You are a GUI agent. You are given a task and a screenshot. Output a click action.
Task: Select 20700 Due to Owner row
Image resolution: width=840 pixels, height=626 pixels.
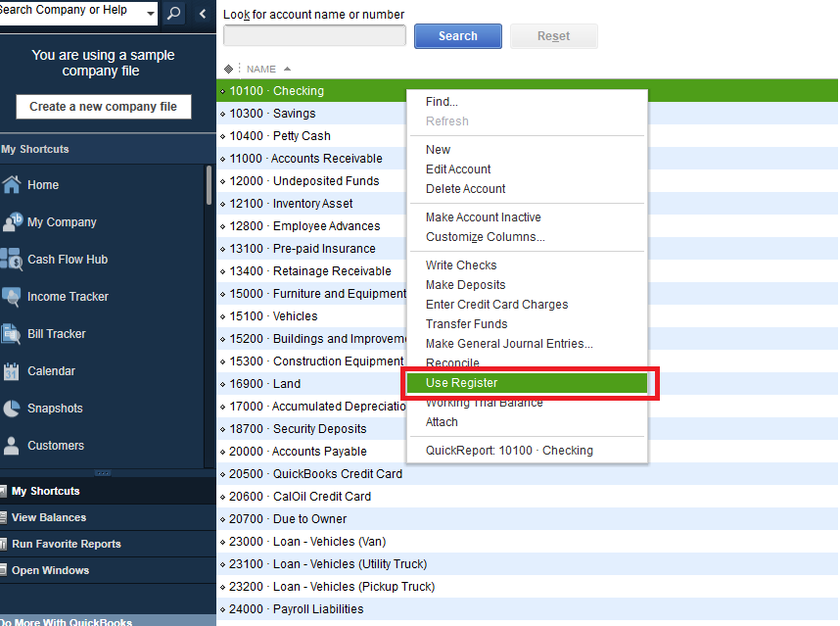[x=527, y=519]
